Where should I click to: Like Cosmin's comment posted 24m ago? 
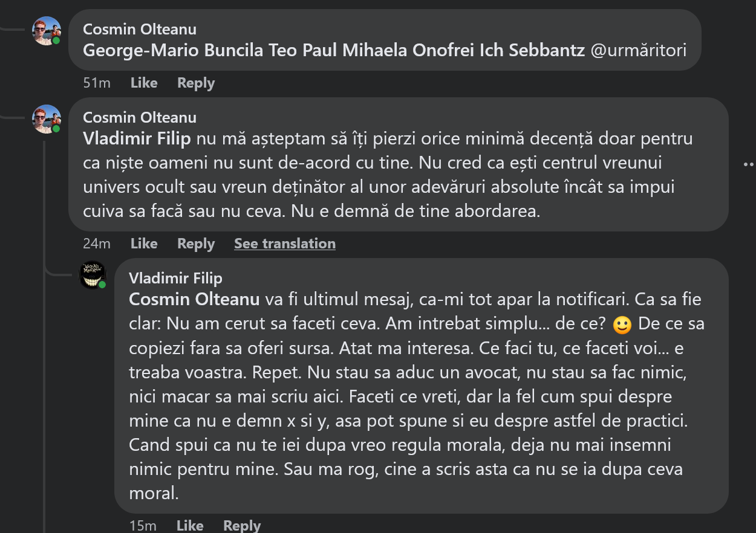144,244
